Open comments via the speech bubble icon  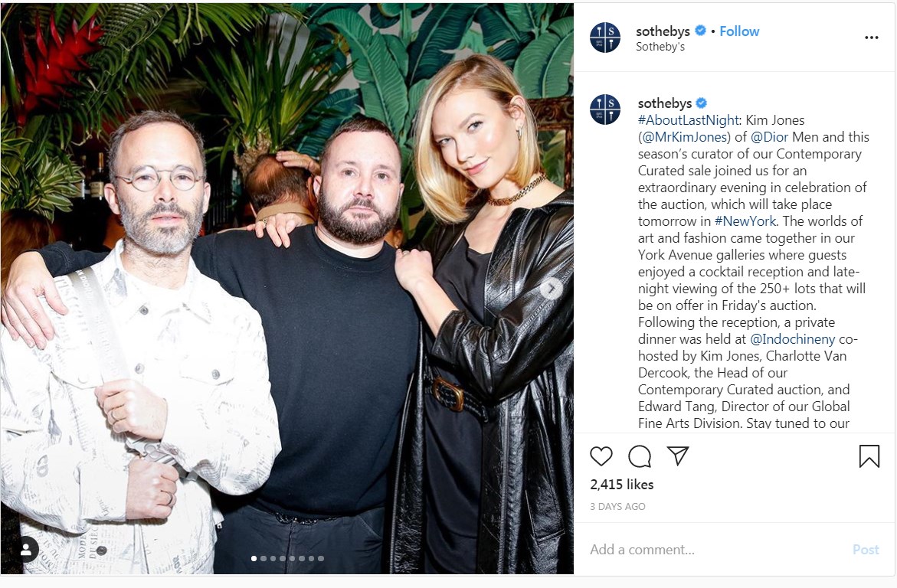tap(640, 456)
